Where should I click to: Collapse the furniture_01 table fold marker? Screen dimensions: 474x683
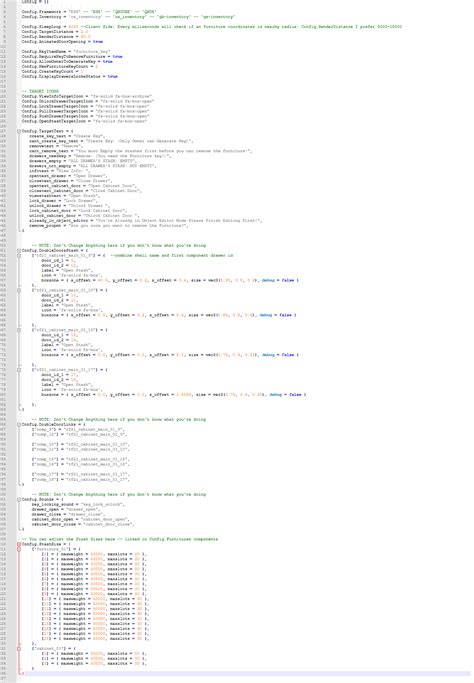point(19,549)
